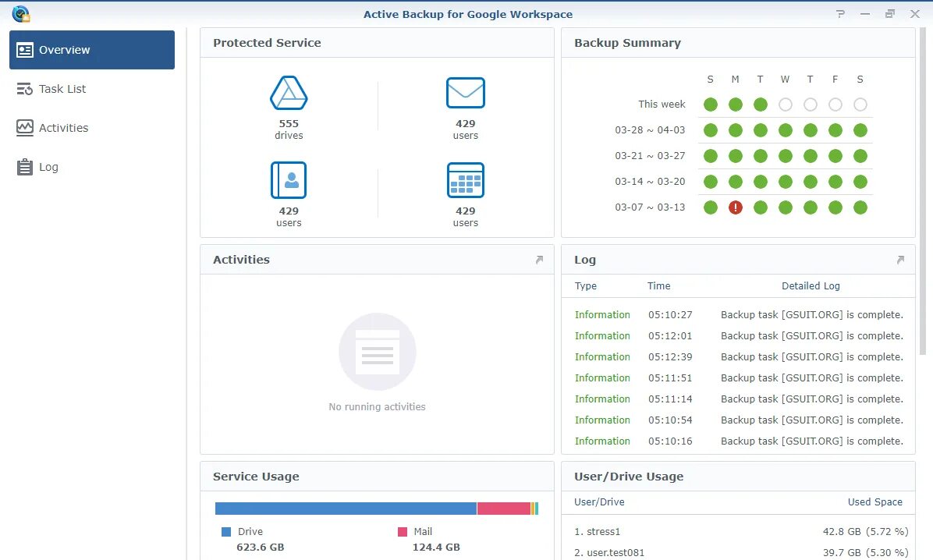Click the Mail envelope icon
Screen dimensions: 933x560
pos(465,93)
